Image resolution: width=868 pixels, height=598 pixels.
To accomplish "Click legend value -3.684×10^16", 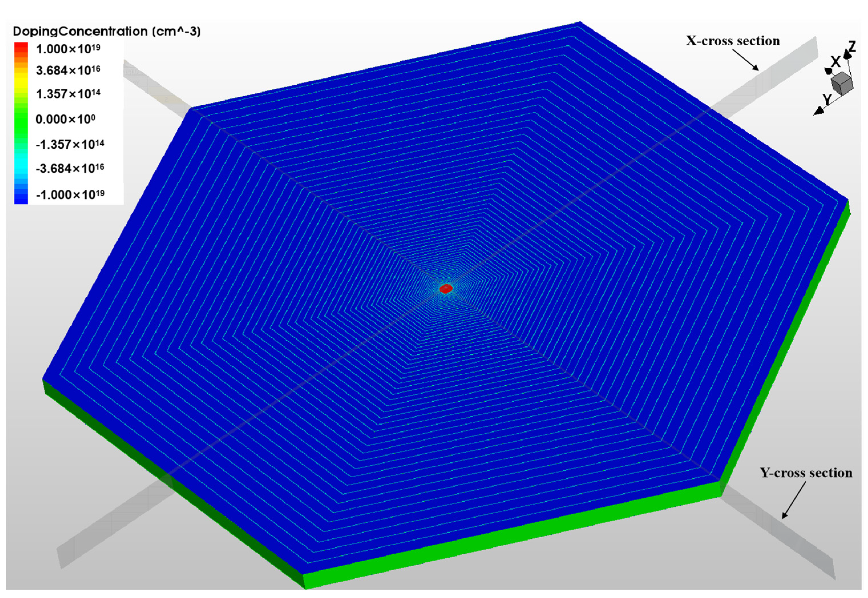I will tap(70, 168).
